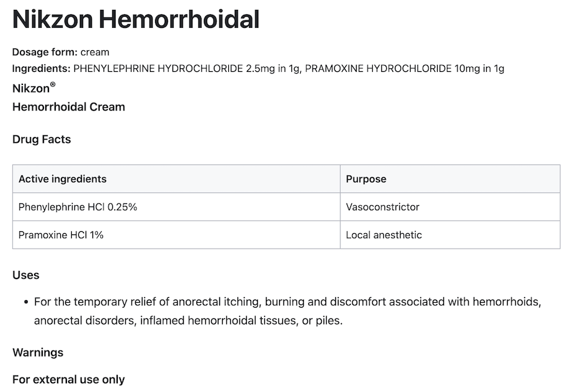Click the 'Ingredients:' bold label

click(42, 68)
